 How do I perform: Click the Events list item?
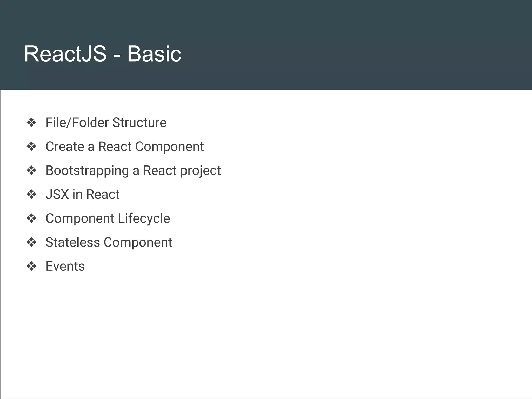click(65, 266)
